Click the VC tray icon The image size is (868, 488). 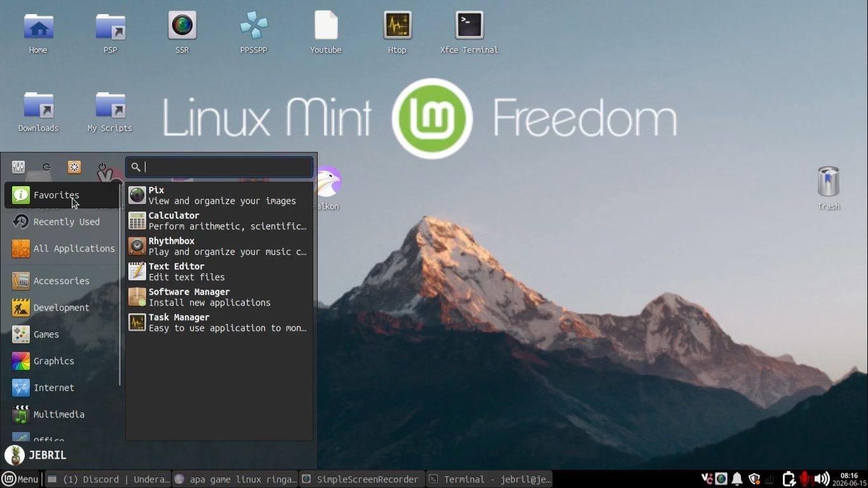pos(706,479)
